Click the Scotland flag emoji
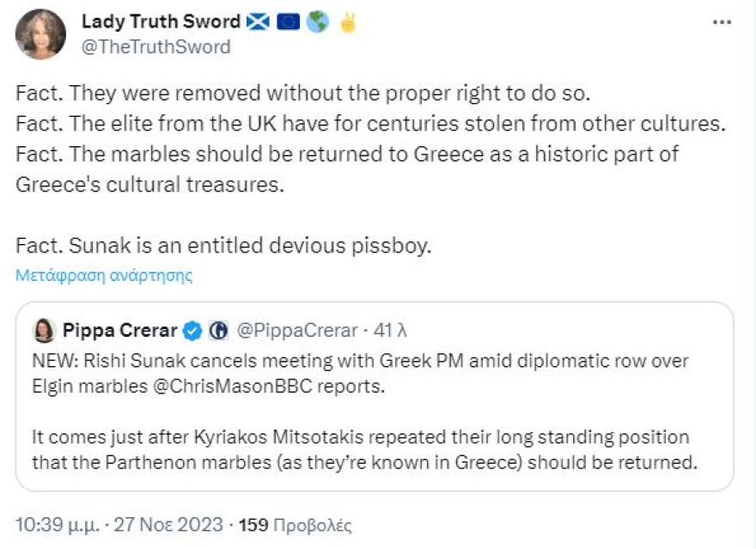The width and height of the screenshot is (756, 549). [258, 21]
